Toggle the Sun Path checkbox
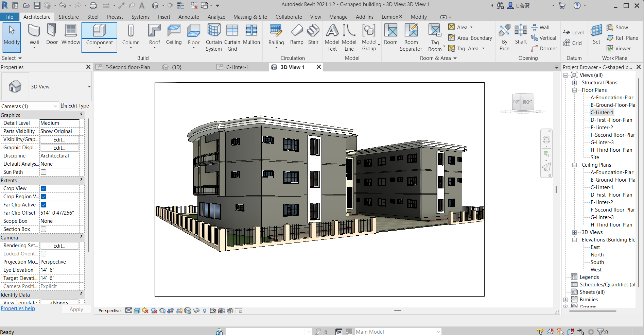 [43, 172]
